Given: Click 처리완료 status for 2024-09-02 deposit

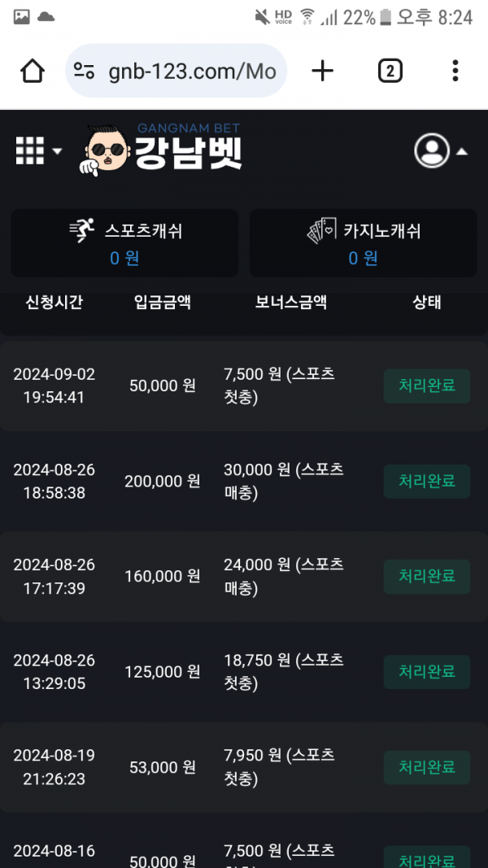Looking at the screenshot, I should click(427, 386).
